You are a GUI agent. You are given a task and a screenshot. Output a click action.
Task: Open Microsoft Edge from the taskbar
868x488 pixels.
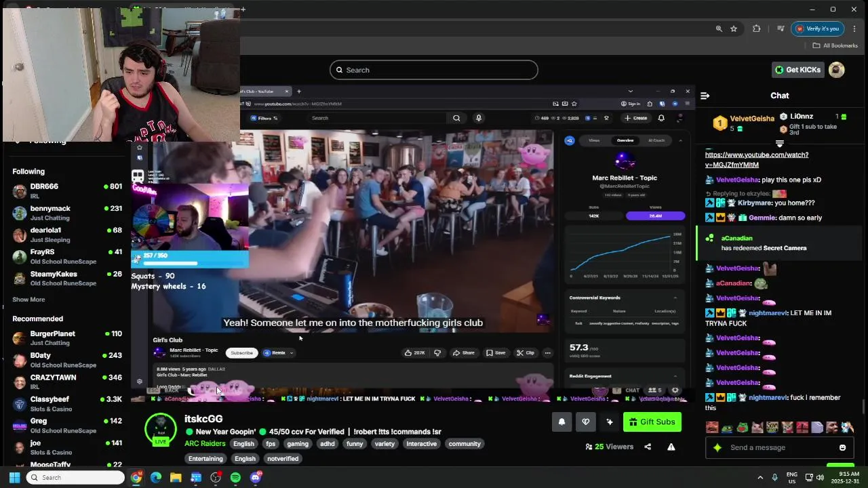pyautogui.click(x=156, y=477)
